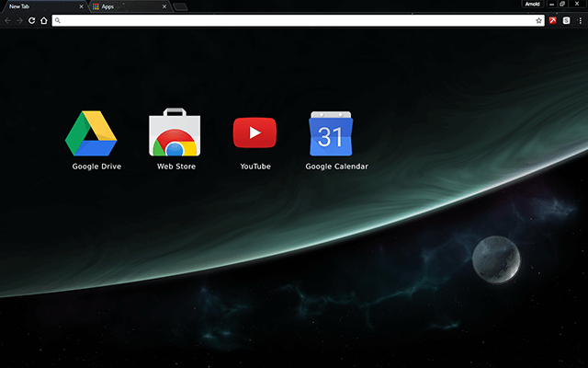Click the red extension icon
This screenshot has height=368, width=588.
[553, 20]
